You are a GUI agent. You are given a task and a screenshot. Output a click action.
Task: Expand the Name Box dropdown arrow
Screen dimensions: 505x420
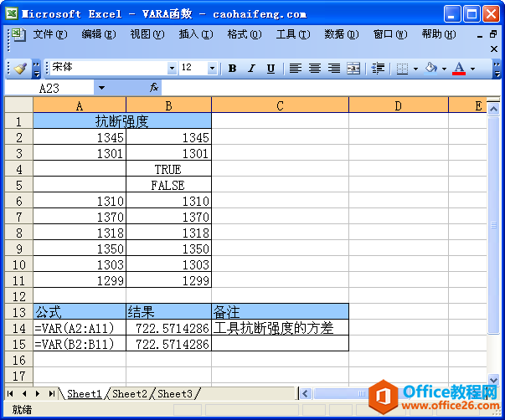click(101, 88)
